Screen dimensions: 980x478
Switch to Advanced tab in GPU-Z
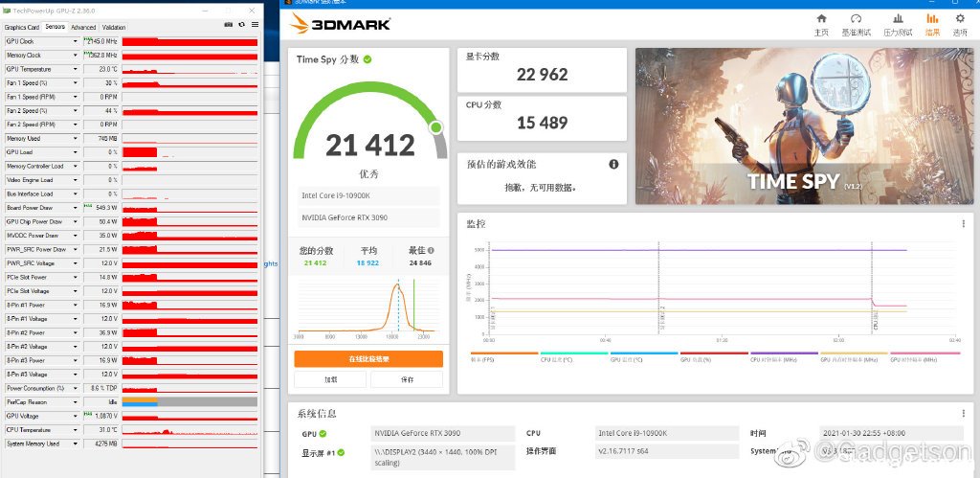point(83,28)
